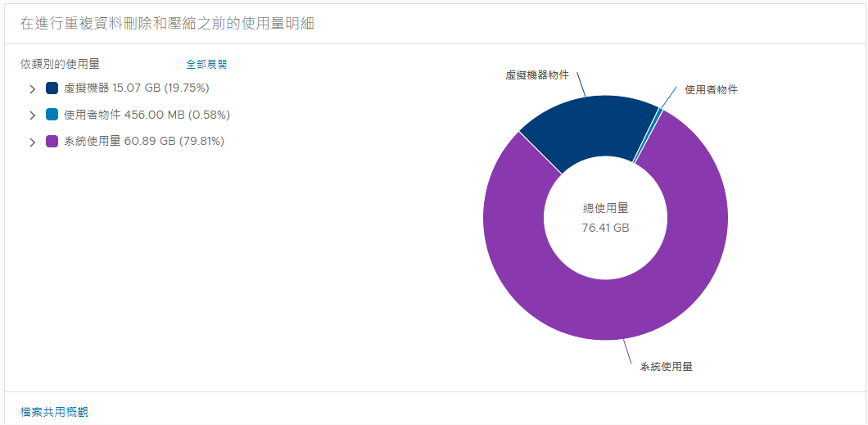Image resolution: width=868 pixels, height=425 pixels.
Task: Click the 虛擬機器物件 chart label
Action: click(537, 75)
